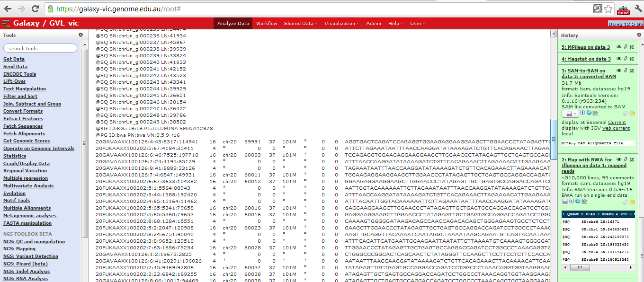This screenshot has height=282, width=644.
Task: Open History panel options gear
Action: pos(639,35)
